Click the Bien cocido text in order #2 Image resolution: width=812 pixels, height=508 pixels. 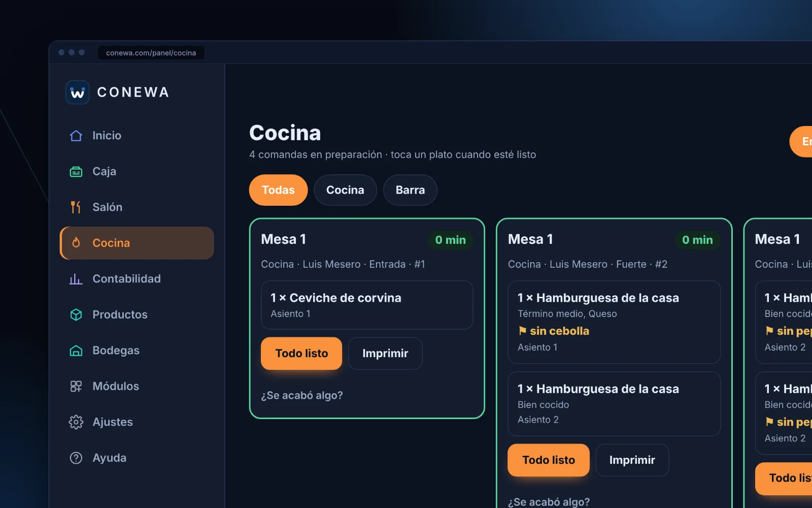point(544,405)
